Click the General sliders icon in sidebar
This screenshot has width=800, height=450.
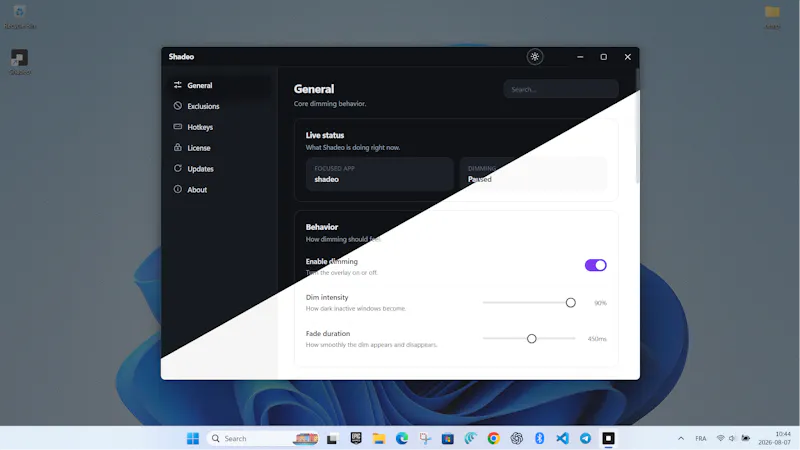tap(178, 85)
